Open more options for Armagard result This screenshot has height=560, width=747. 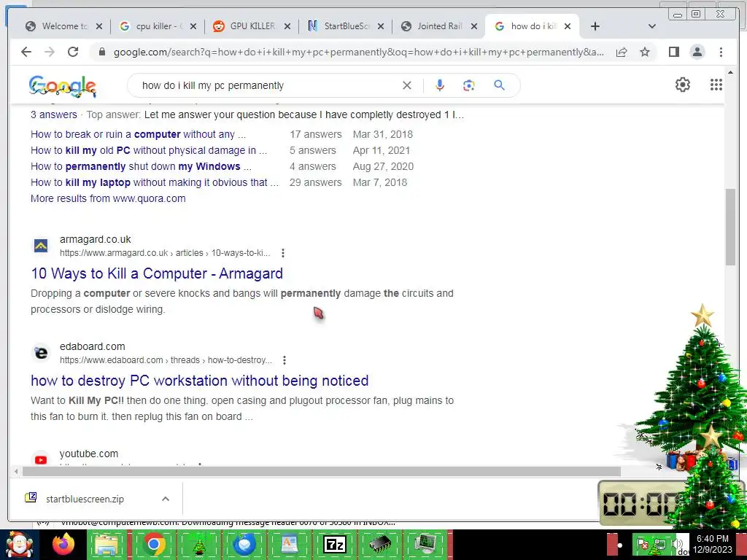pyautogui.click(x=283, y=253)
